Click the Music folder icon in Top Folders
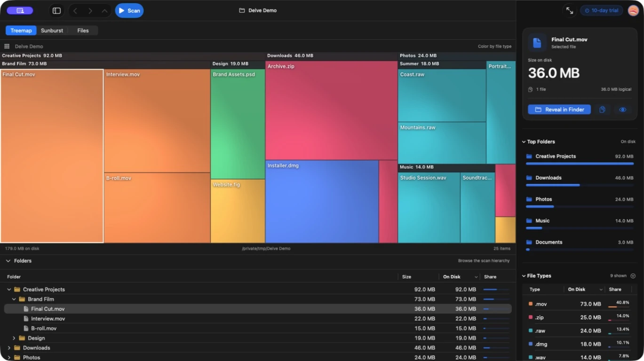This screenshot has width=644, height=361. click(529, 220)
